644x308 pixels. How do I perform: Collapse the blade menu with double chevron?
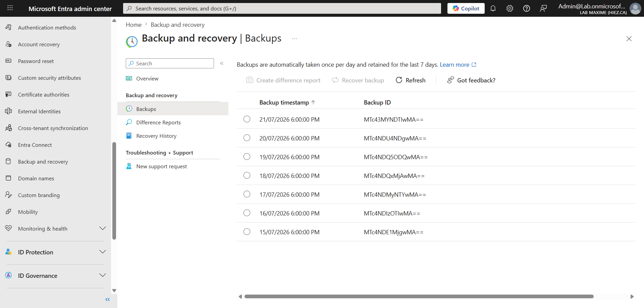pos(222,63)
